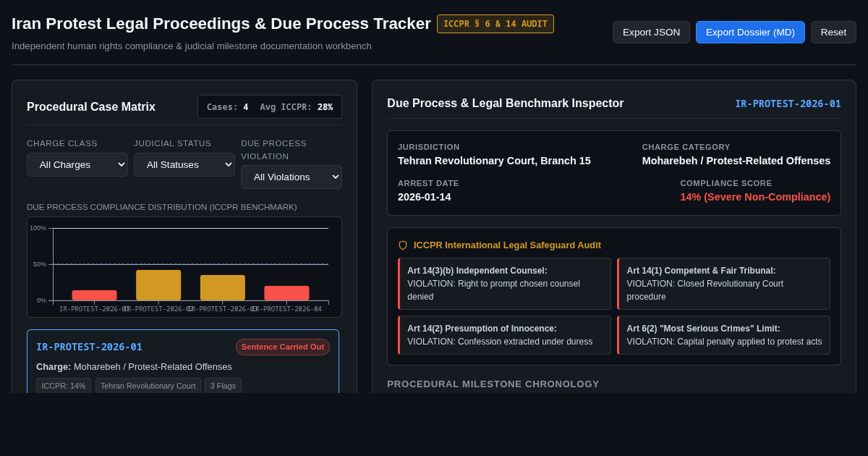Click the Procedural Milestone Chronology heading

[x=493, y=384]
